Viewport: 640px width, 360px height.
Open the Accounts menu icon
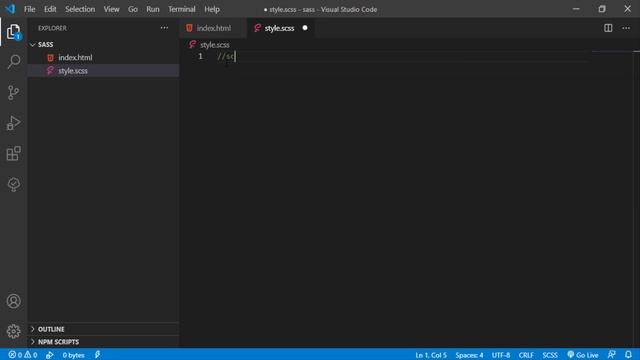tap(13, 301)
